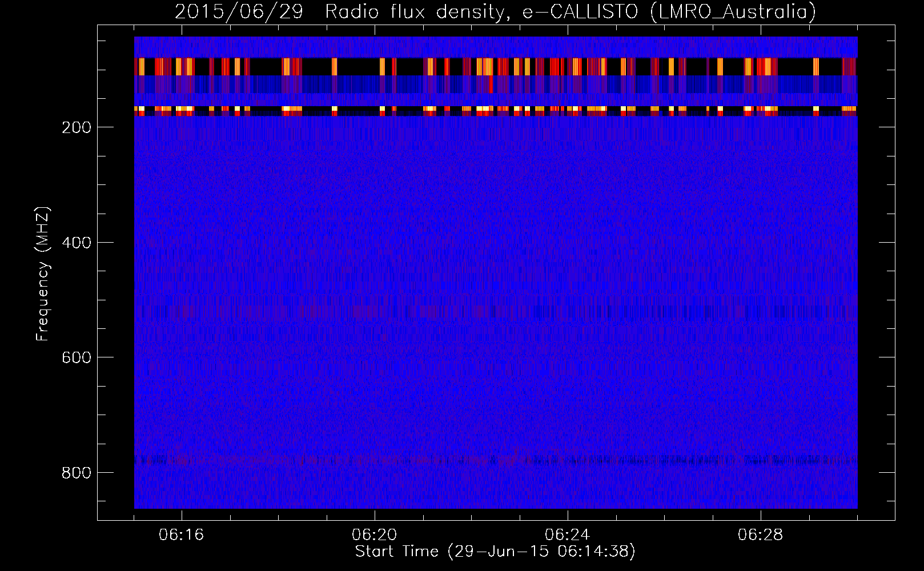The width and height of the screenshot is (924, 571).
Task: Click the '06:16' time tick label
Action: tap(182, 535)
